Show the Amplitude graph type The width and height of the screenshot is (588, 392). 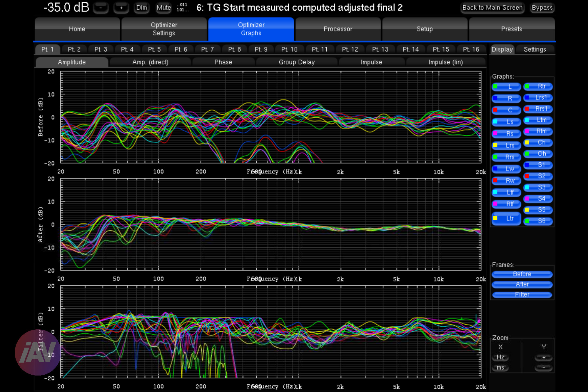(72, 62)
